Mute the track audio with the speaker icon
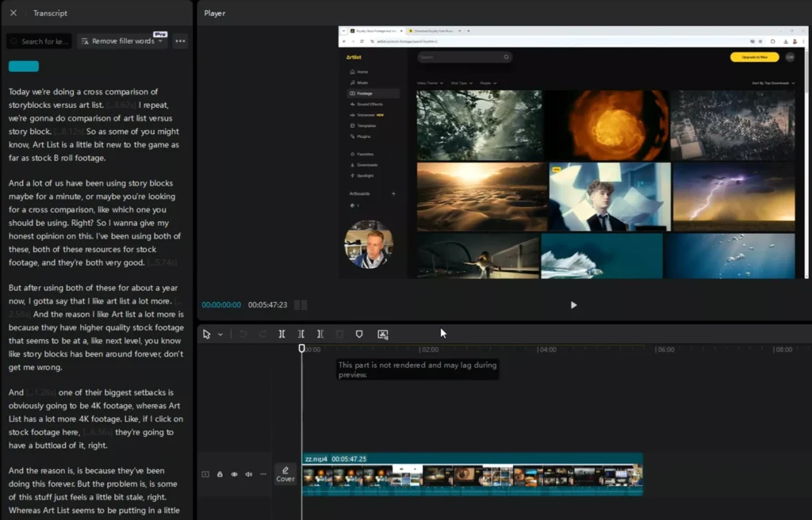The image size is (812, 520). [x=249, y=473]
